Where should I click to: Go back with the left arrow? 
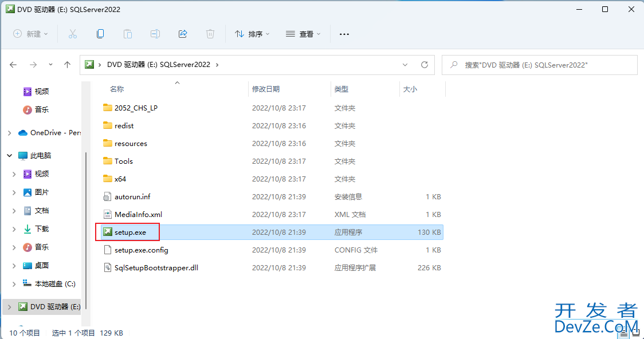point(13,65)
